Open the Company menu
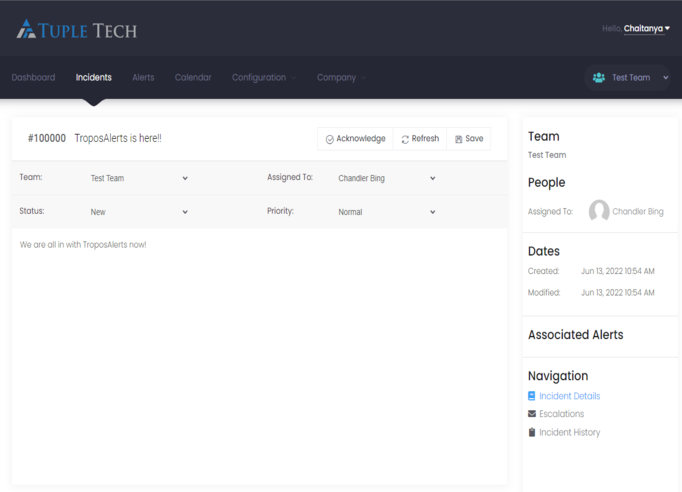 [x=340, y=78]
